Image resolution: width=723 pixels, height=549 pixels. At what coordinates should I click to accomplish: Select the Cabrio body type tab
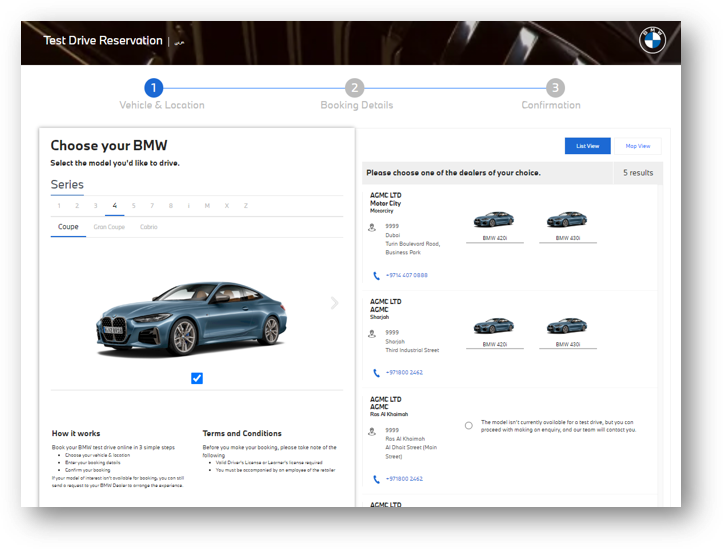coord(149,227)
